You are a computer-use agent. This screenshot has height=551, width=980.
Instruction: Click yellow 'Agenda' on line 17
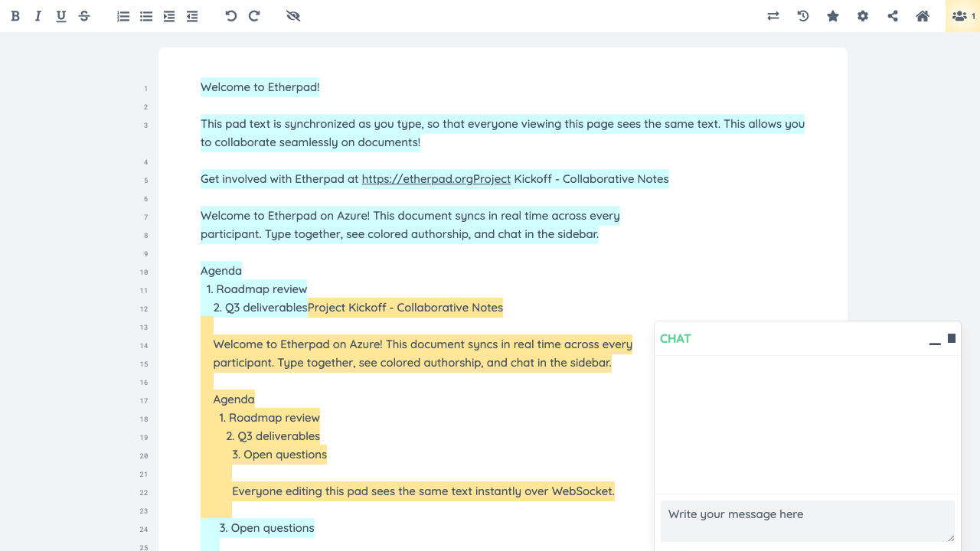234,399
